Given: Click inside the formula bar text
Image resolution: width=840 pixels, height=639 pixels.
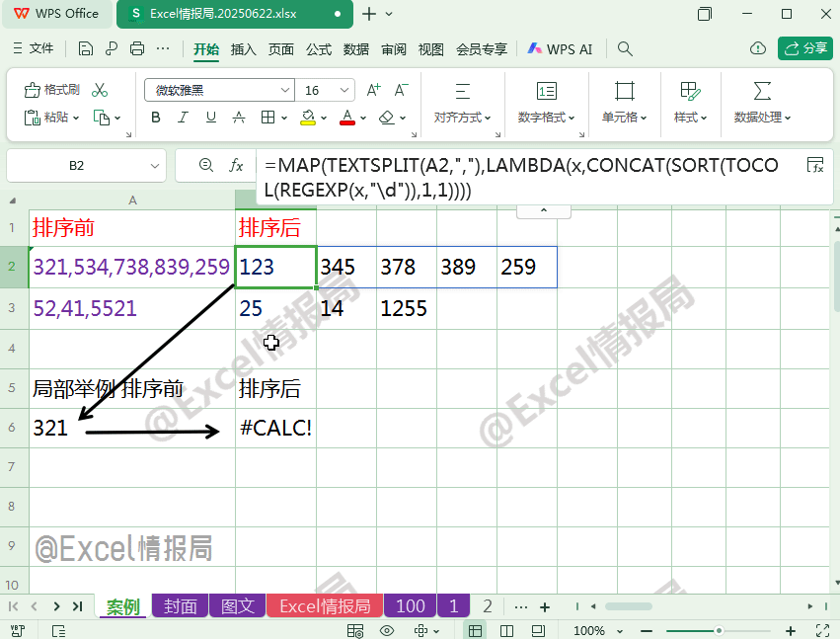Looking at the screenshot, I should click(521, 178).
